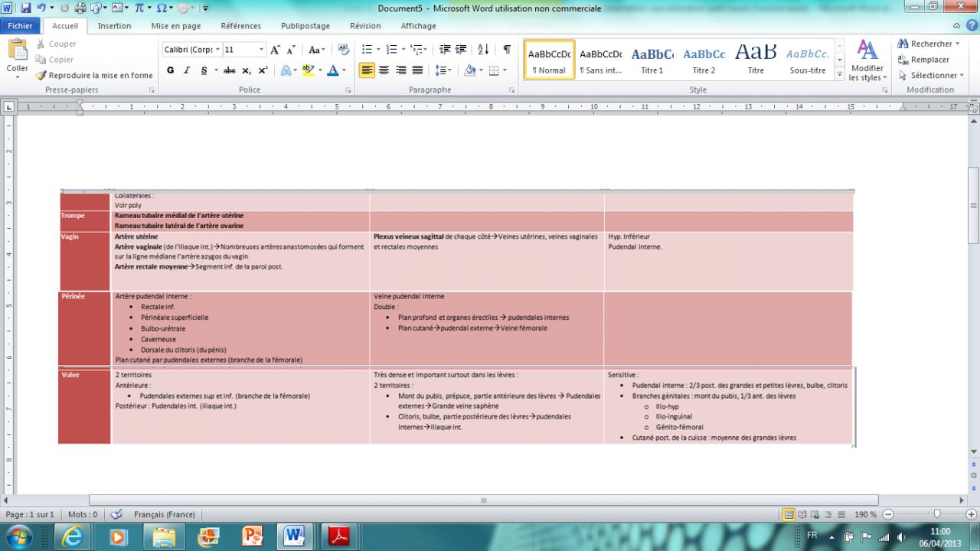980x551 pixels.
Task: Clear all formatting with the eraser icon
Action: pos(343,50)
